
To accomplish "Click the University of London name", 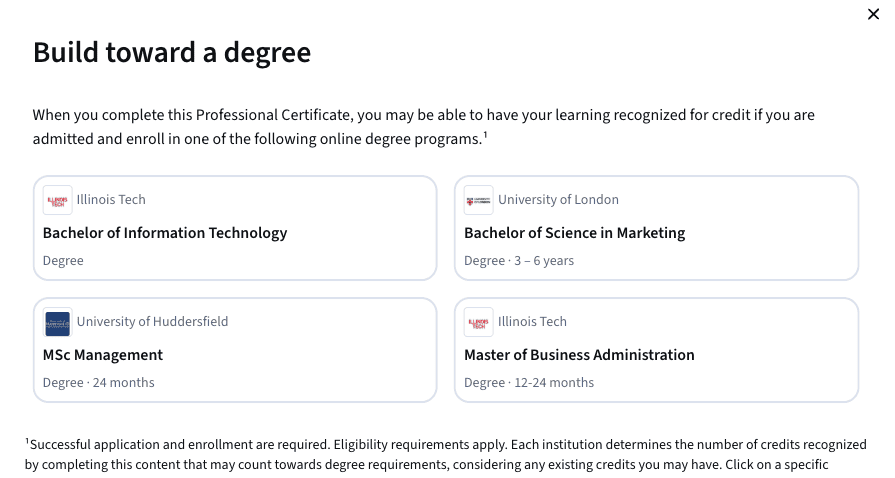I will 558,200.
